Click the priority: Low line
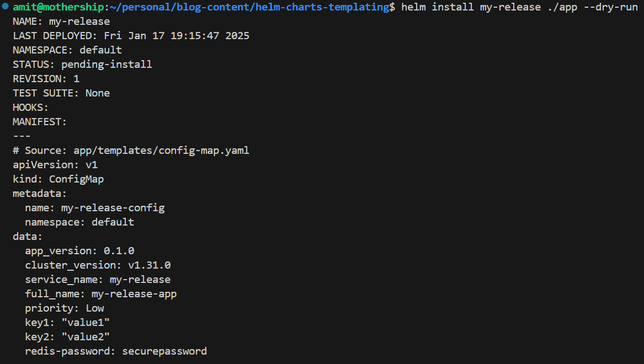The image size is (644, 364). pyautogui.click(x=65, y=308)
